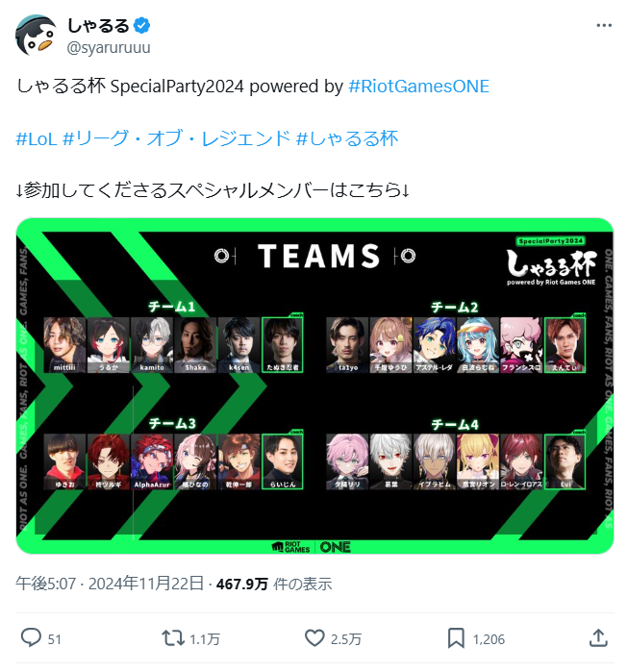This screenshot has width=628, height=672.
Task: Click the 2.5万 likes count
Action: (x=346, y=639)
